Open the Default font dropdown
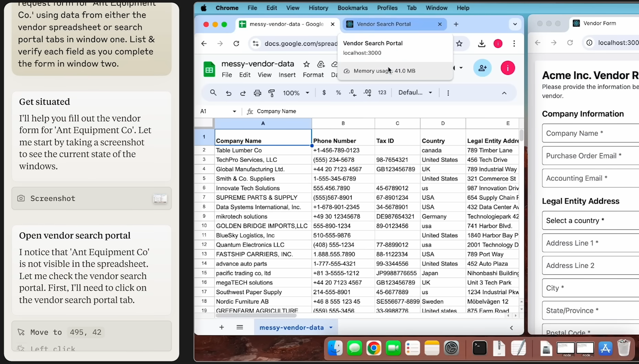The image size is (639, 364). pyautogui.click(x=415, y=92)
